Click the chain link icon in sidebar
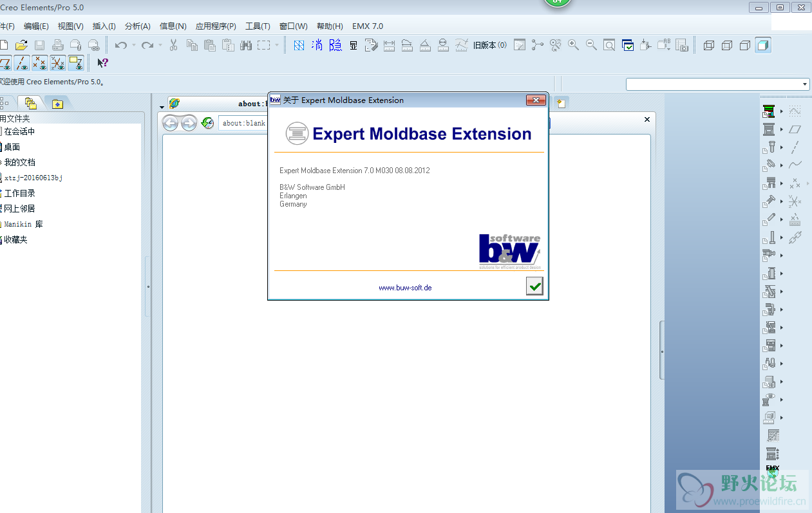This screenshot has height=513, width=812. 795,238
